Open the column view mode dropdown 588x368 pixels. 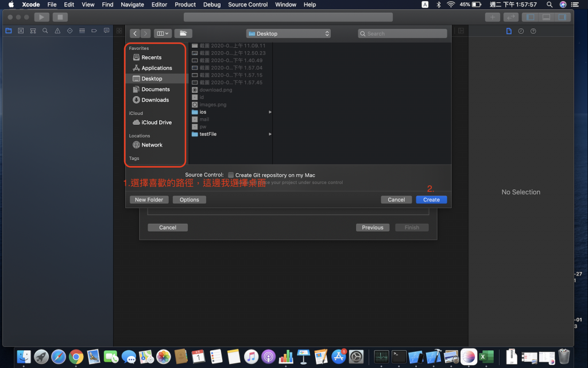point(163,33)
